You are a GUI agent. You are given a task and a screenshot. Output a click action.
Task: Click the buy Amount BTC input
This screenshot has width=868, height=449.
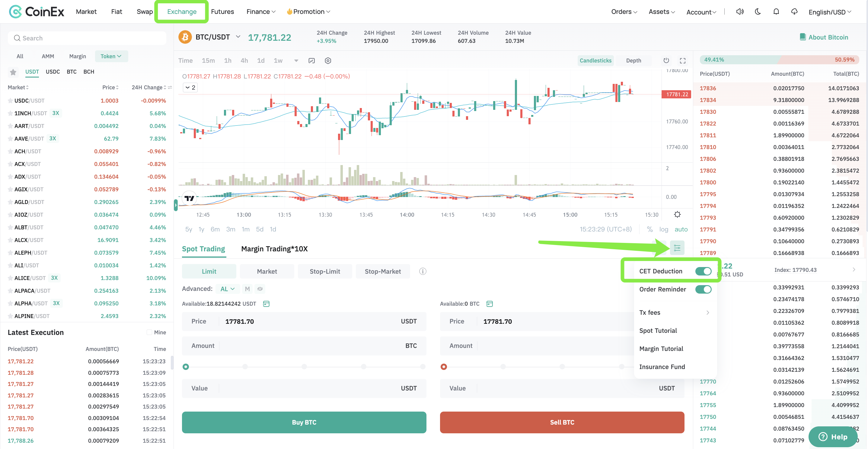pos(304,346)
